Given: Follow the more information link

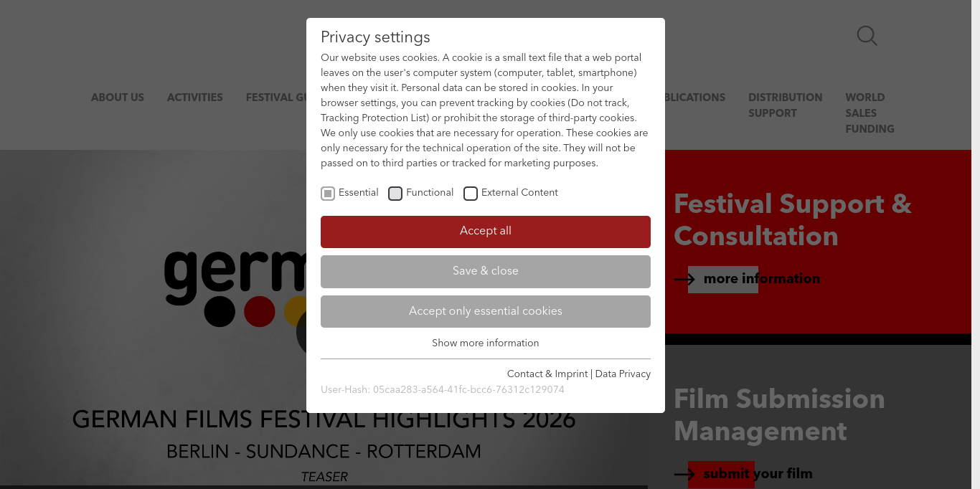Looking at the screenshot, I should [x=762, y=279].
